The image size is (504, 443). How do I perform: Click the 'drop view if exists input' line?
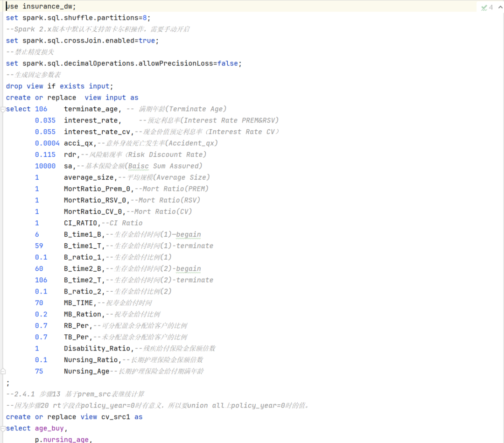(x=59, y=86)
